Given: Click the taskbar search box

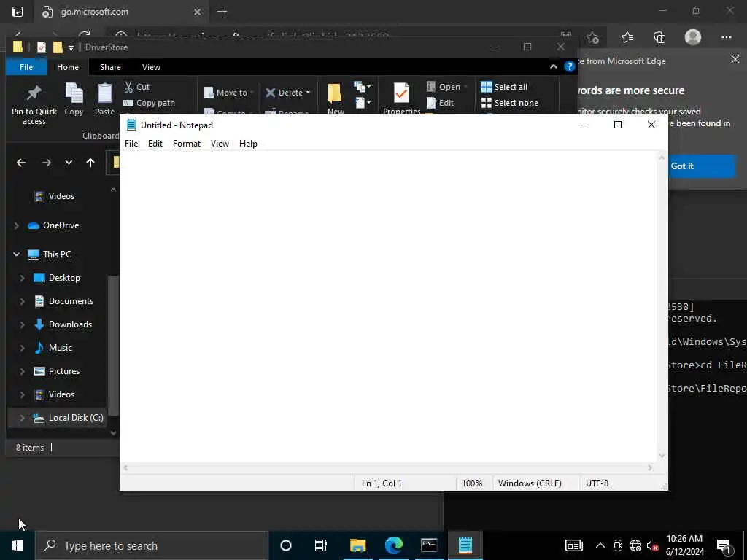Looking at the screenshot, I should tap(152, 545).
